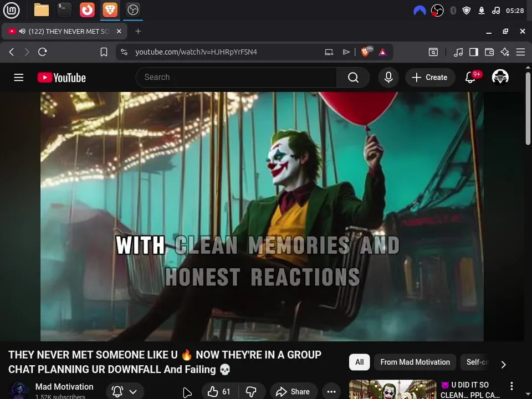The image size is (532, 399).
Task: Click the youtube.com URL address field
Action: pos(196,52)
